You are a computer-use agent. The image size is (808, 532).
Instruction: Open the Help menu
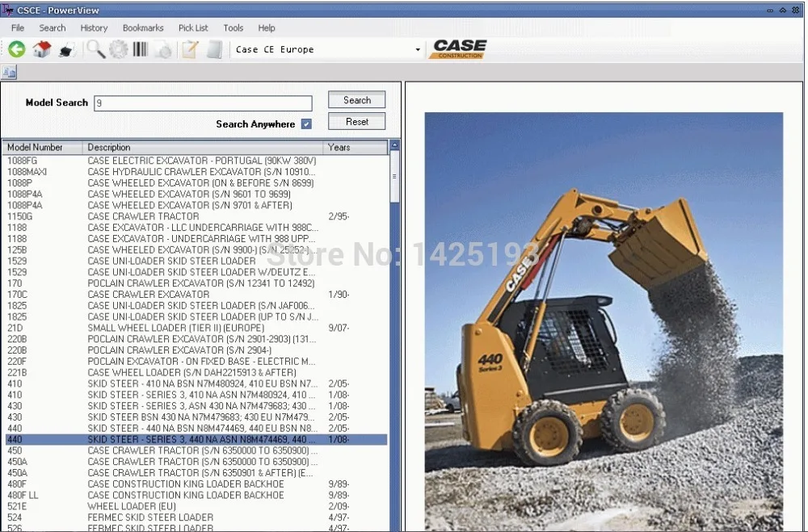267,27
